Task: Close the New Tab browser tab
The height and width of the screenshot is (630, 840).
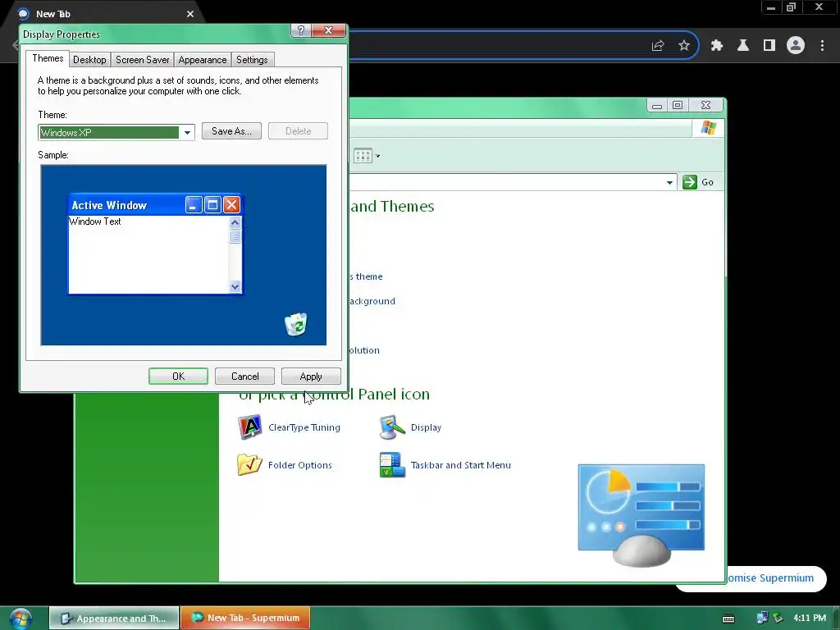Action: 190,14
